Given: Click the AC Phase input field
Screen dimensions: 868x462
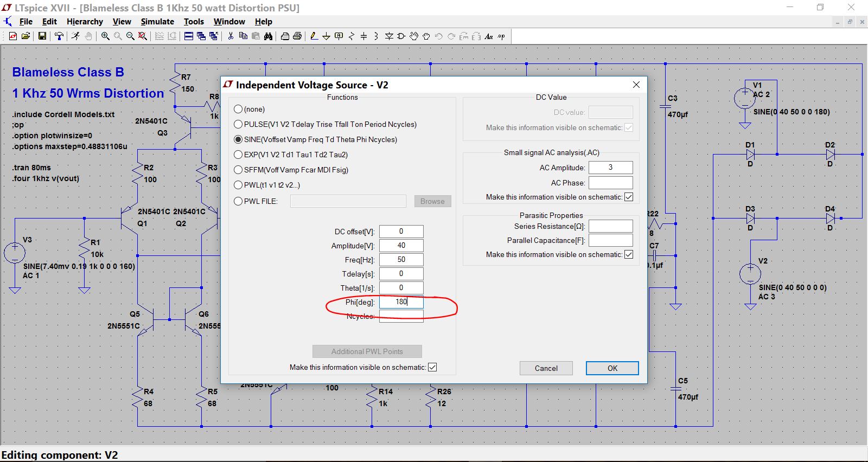Looking at the screenshot, I should [x=611, y=183].
